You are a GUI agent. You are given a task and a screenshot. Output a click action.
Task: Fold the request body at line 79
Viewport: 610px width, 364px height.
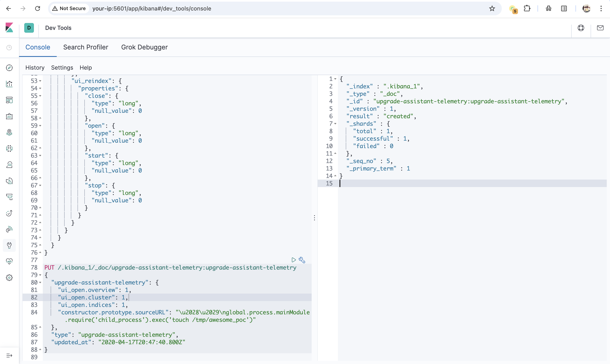(x=40, y=275)
